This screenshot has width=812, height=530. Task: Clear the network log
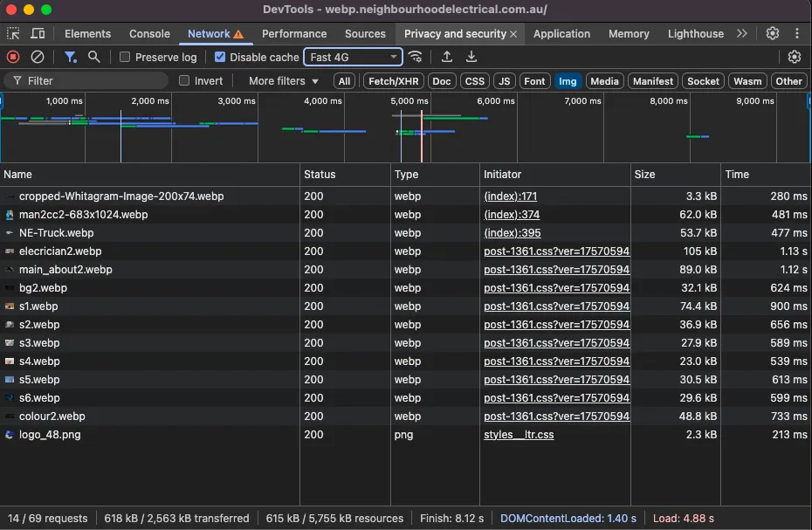point(38,57)
